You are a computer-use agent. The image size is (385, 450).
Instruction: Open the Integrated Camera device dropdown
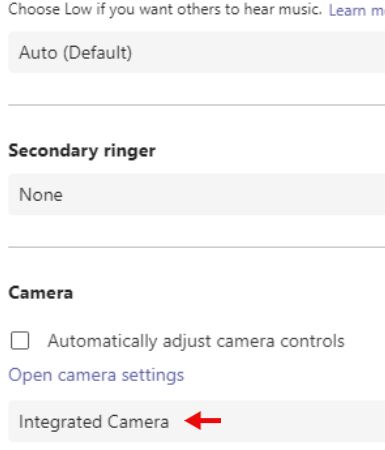[197, 421]
